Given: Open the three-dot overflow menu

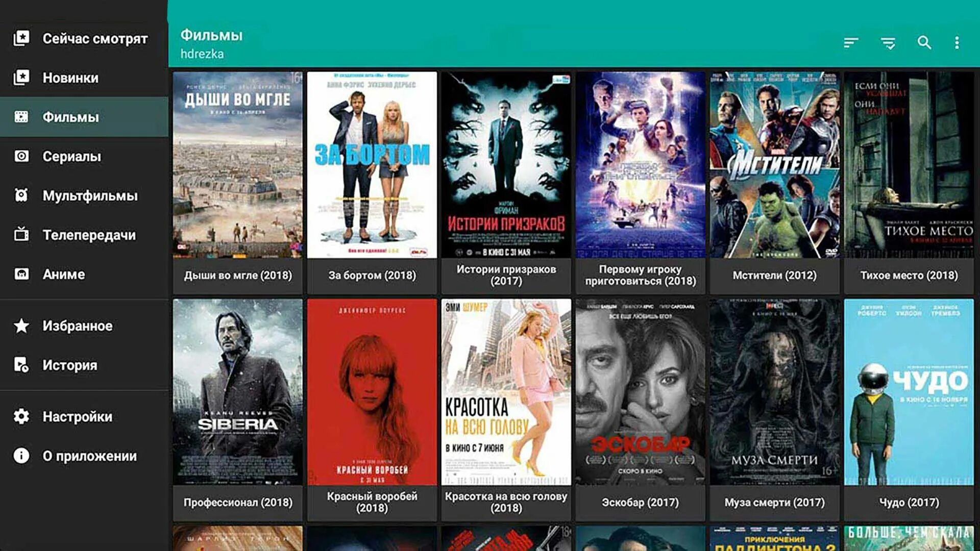Looking at the screenshot, I should 957,43.
